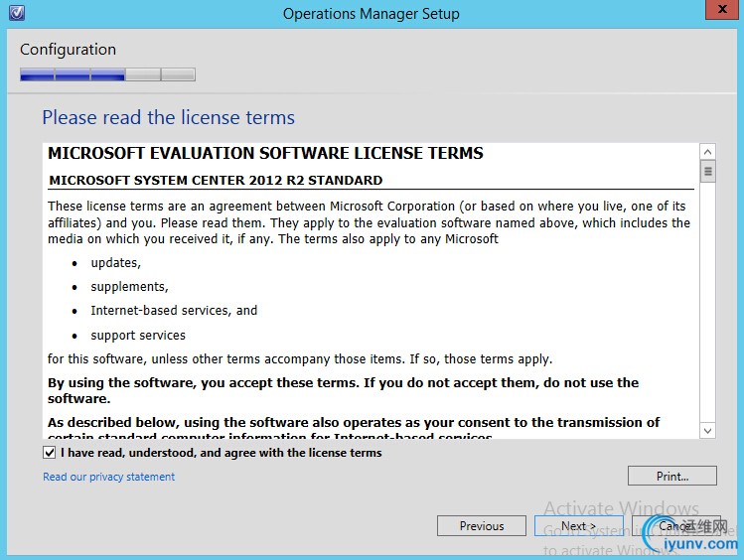This screenshot has width=744, height=560.
Task: Click the "These license terms are an agreement" paragraph
Action: [x=369, y=222]
